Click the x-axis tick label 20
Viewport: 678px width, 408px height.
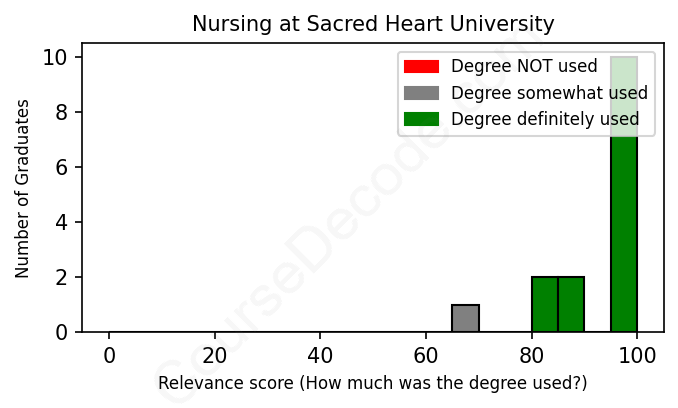(214, 355)
